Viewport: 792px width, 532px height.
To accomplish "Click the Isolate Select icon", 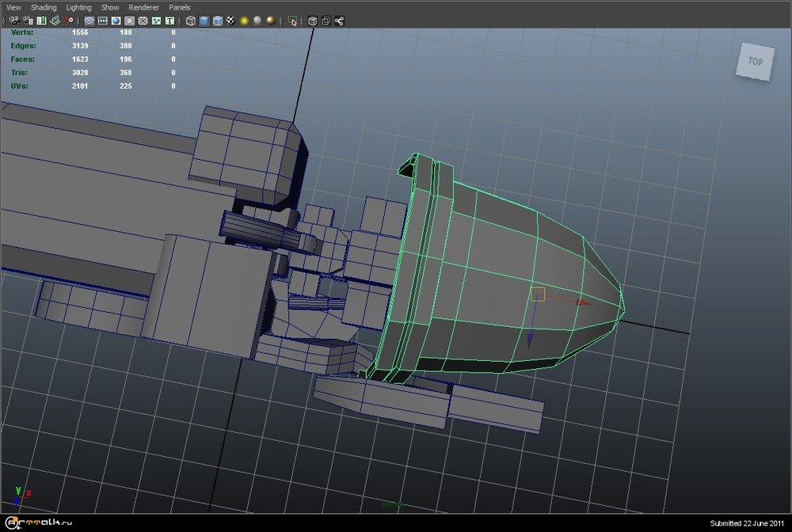I will click(x=293, y=21).
